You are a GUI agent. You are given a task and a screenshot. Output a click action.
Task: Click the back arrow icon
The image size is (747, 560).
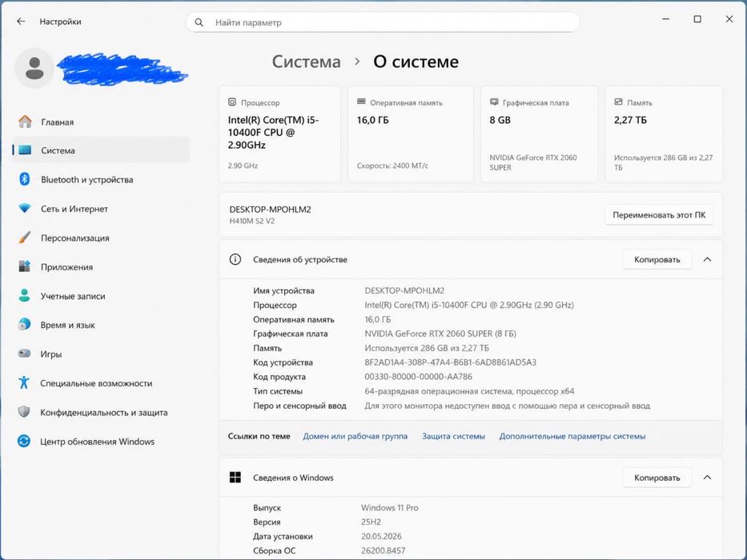[x=21, y=22]
